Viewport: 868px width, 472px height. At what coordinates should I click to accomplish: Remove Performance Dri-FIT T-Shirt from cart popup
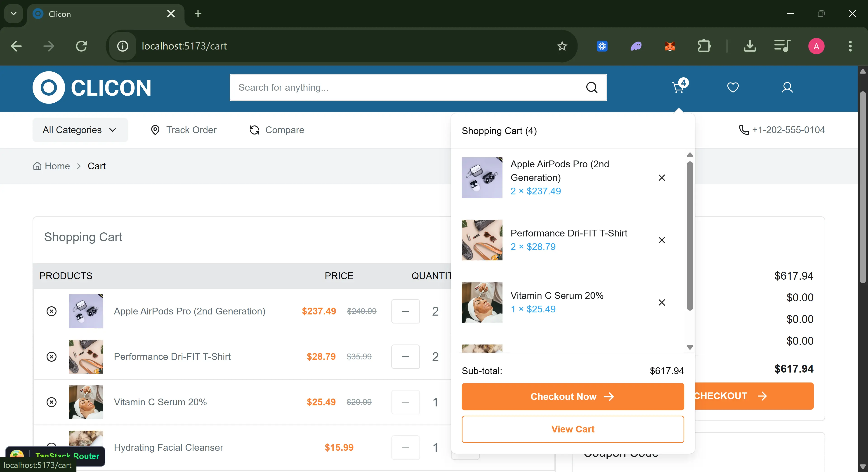[x=662, y=240]
